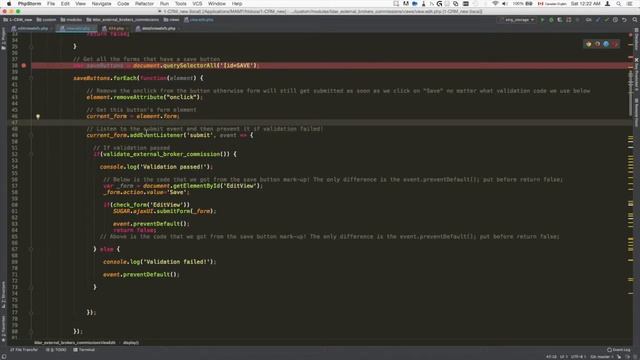The height and width of the screenshot is (360, 640).
Task: Click LF line separator in status bar
Action: click(x=564, y=357)
